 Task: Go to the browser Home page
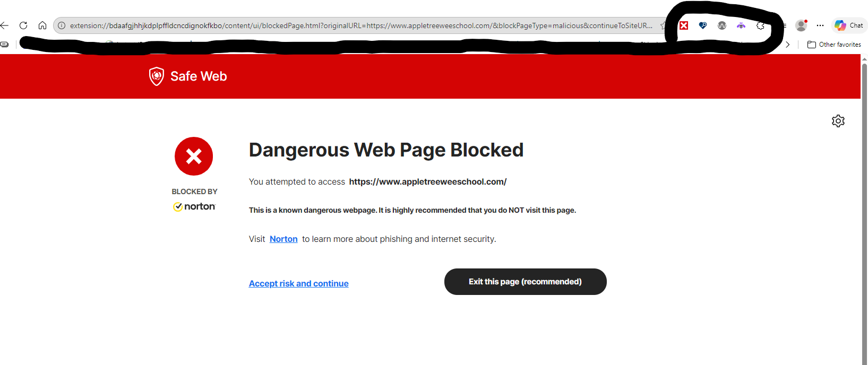coord(42,25)
